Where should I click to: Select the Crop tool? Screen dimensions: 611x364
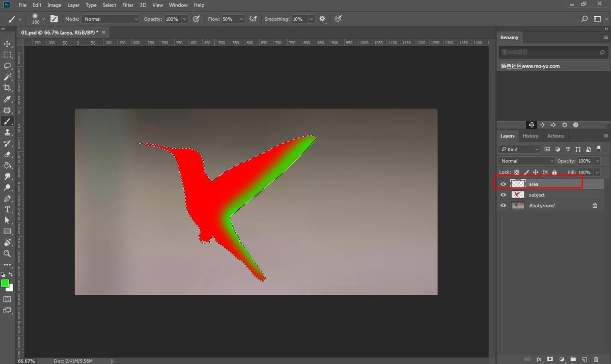tap(7, 88)
